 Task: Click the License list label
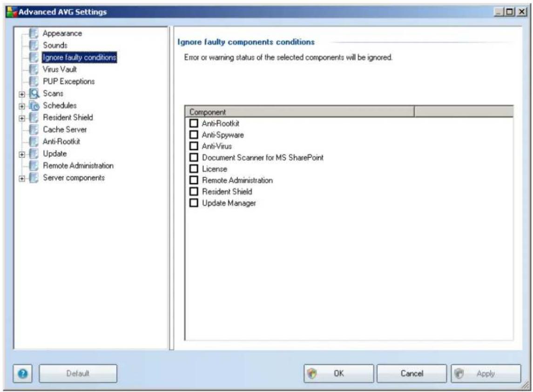point(215,169)
